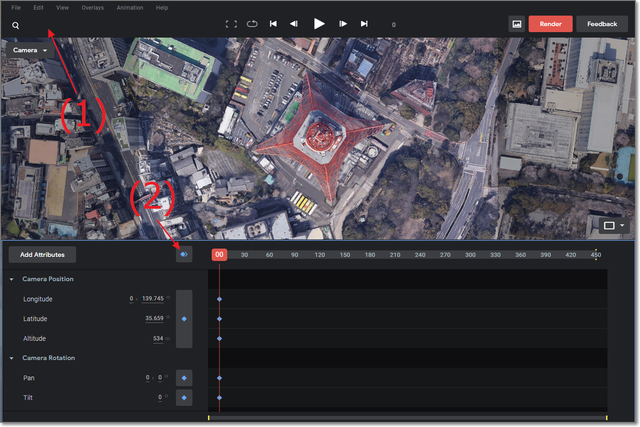Click the red Render button
Screen dimensions: 640x427
point(550,23)
